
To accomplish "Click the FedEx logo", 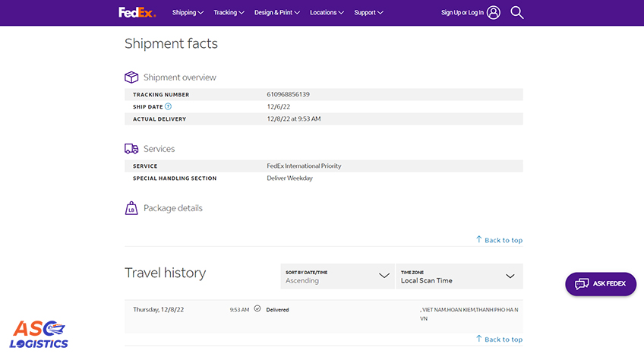I will [137, 12].
